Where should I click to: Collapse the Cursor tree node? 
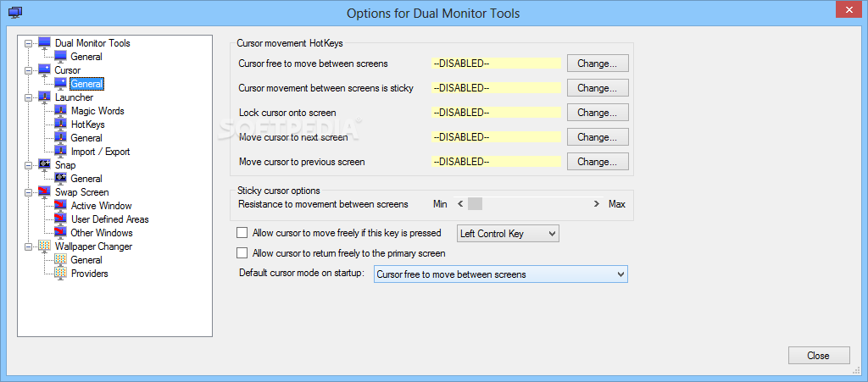(28, 70)
